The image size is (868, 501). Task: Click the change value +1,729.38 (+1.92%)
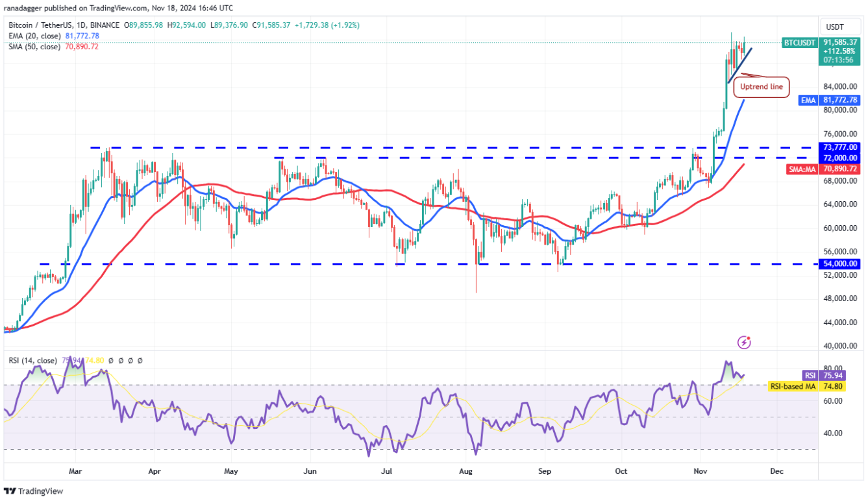click(327, 25)
